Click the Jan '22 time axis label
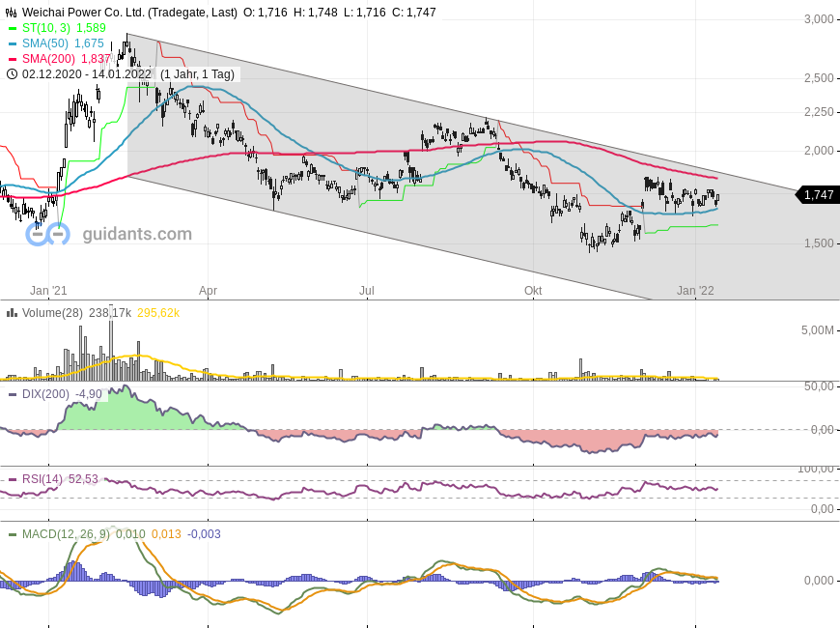 coord(695,291)
